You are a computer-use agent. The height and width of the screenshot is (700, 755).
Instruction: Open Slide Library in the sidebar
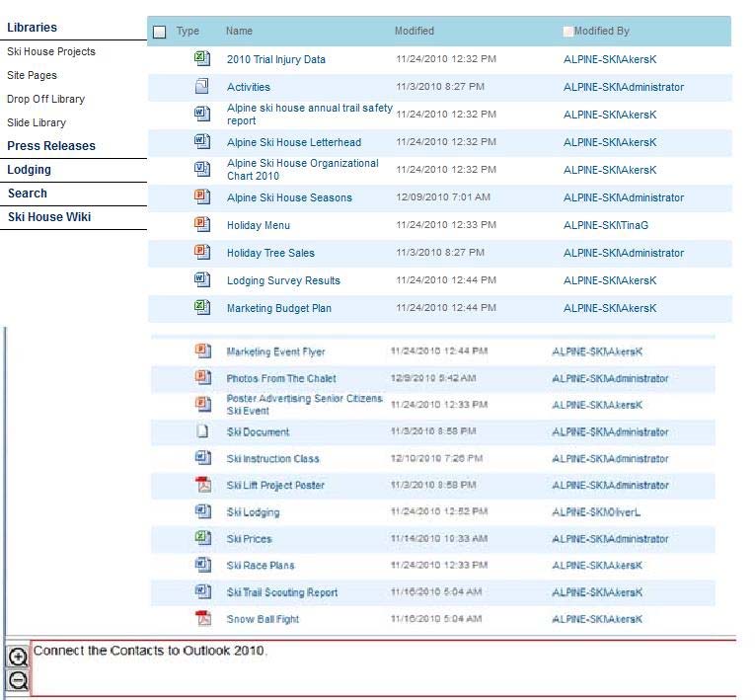(37, 122)
